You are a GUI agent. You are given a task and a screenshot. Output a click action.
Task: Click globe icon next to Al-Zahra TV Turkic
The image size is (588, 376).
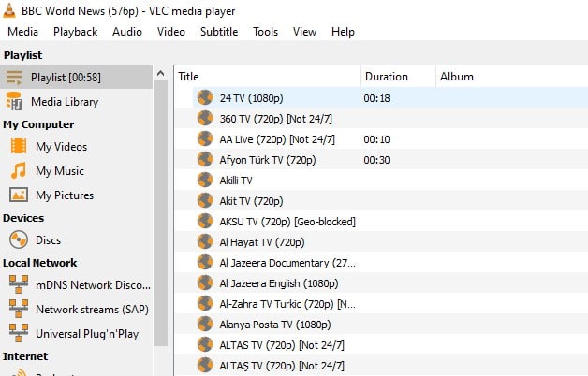click(x=205, y=304)
